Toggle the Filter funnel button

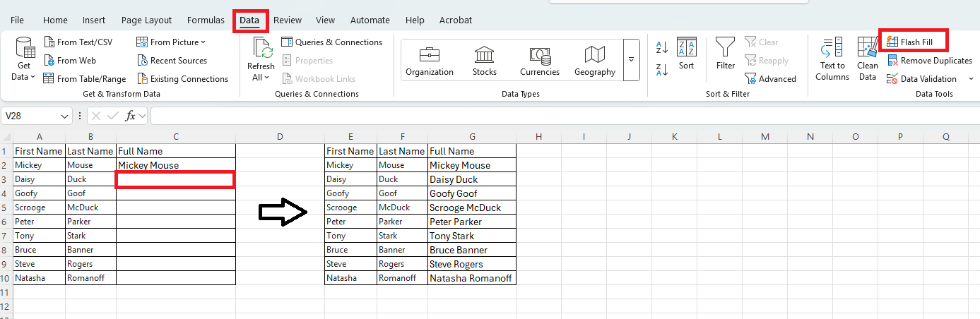coord(726,54)
